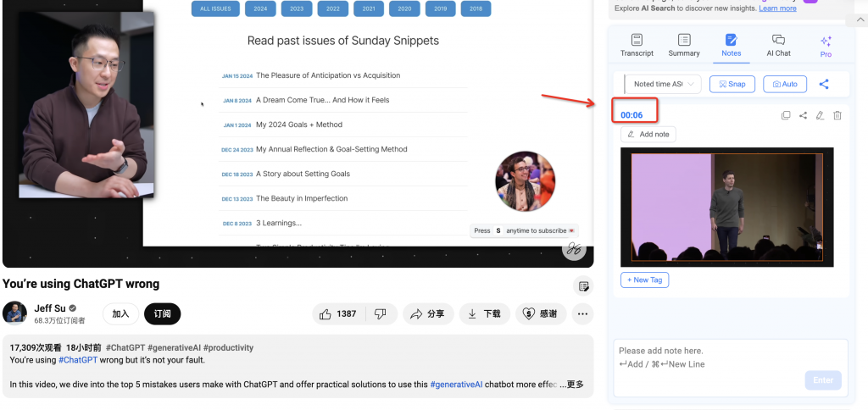Click the 下载 download button
This screenshot has width=868, height=410.
[484, 313]
